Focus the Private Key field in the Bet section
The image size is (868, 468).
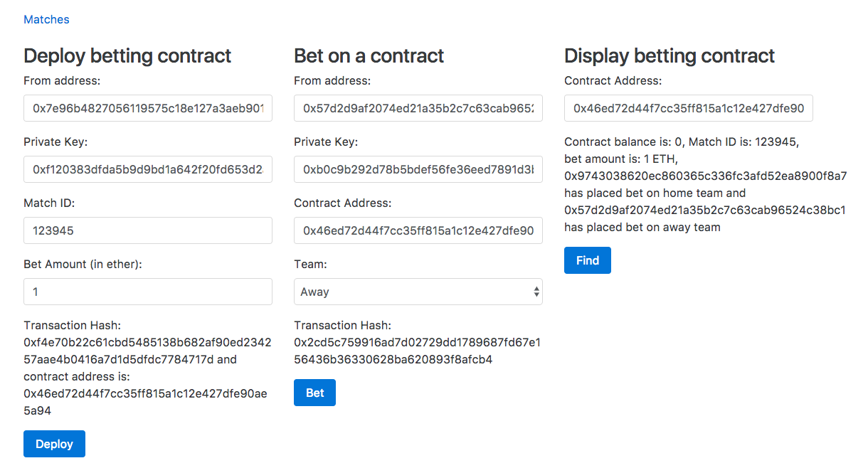[x=418, y=169]
